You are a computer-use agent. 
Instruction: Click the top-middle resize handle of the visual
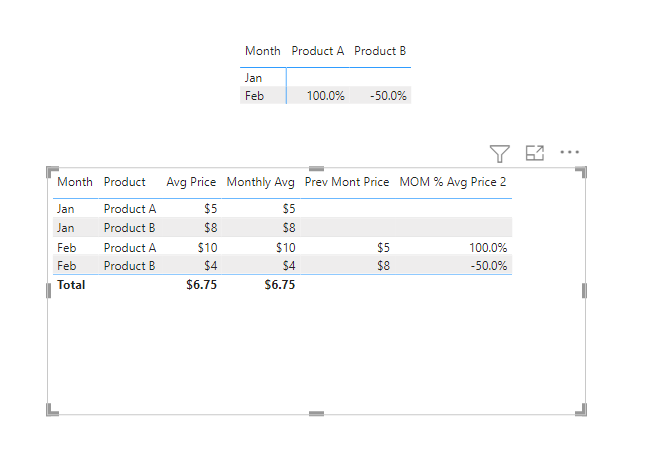click(316, 168)
